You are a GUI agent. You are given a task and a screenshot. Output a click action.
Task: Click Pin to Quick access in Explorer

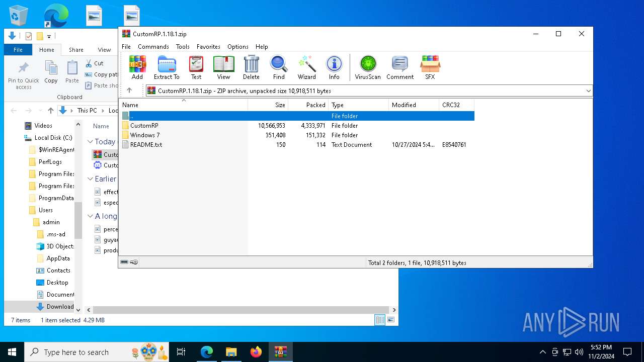[x=23, y=75]
